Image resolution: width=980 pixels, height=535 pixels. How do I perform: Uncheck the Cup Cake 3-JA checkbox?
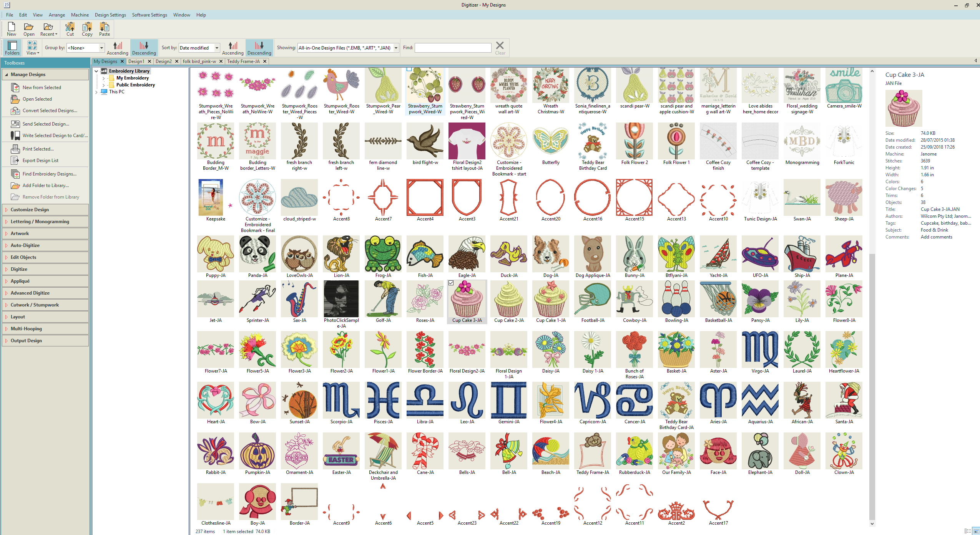pyautogui.click(x=451, y=283)
